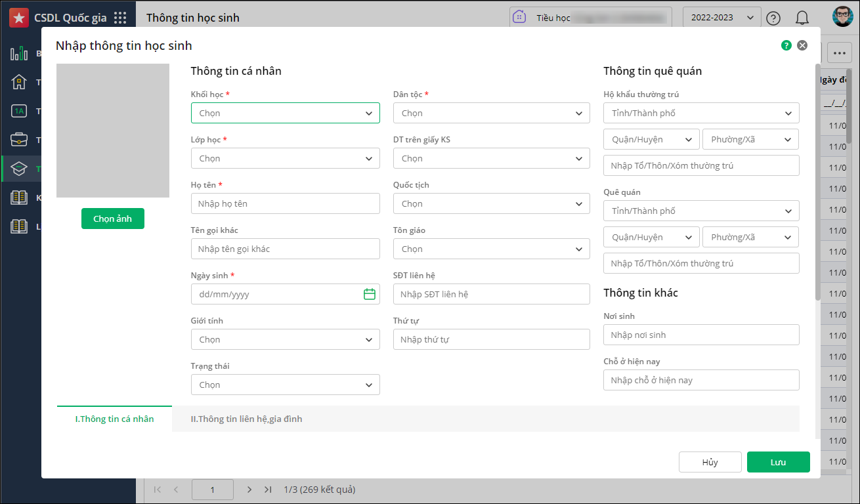The width and height of the screenshot is (860, 504).
Task: Open the apps grid beside CSDL Quốc gia
Action: click(x=120, y=18)
